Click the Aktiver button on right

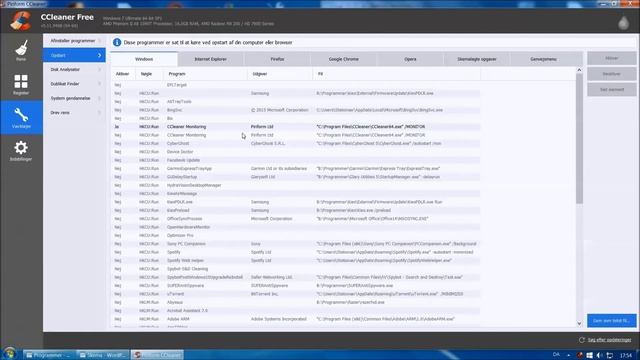(x=611, y=58)
